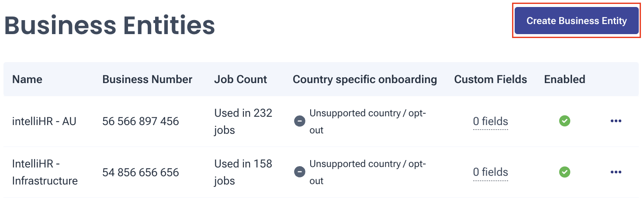Click the Job Count column header
This screenshot has height=209, width=644.
[x=240, y=79]
